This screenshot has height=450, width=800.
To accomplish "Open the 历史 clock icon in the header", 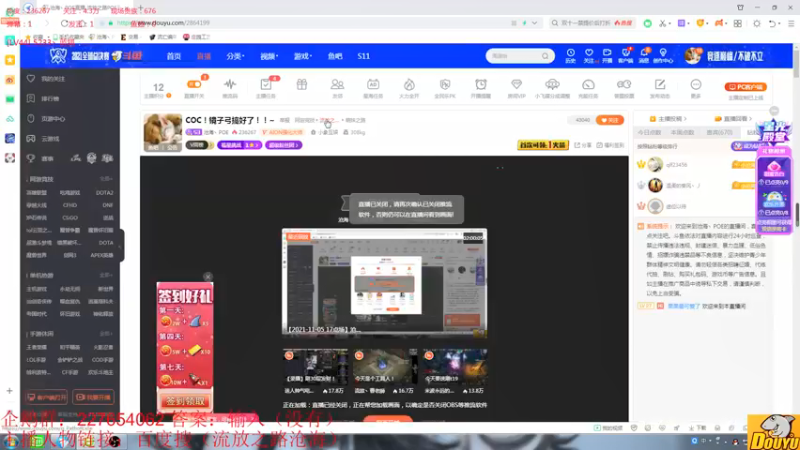I will (570, 56).
